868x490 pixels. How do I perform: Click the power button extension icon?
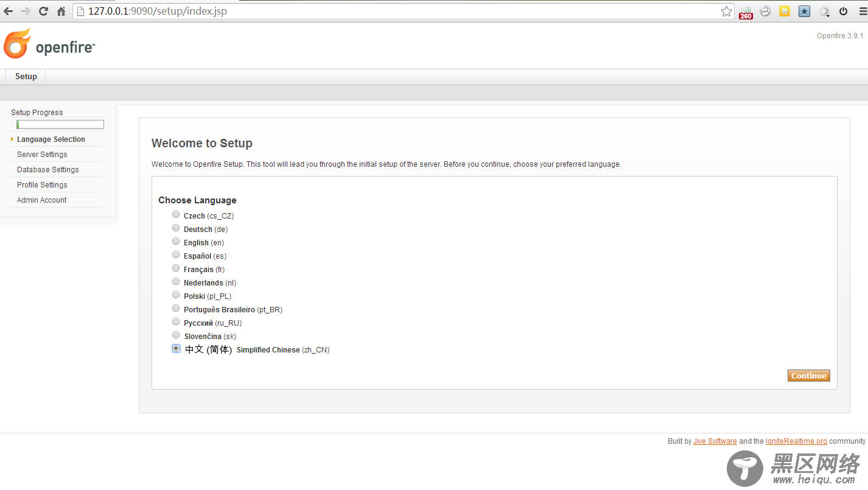tap(843, 11)
